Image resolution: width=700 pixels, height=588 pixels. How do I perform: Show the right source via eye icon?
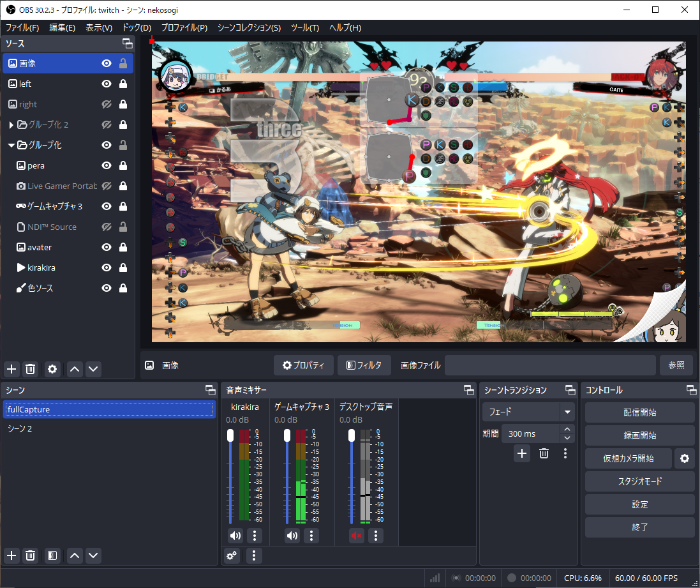pyautogui.click(x=107, y=104)
